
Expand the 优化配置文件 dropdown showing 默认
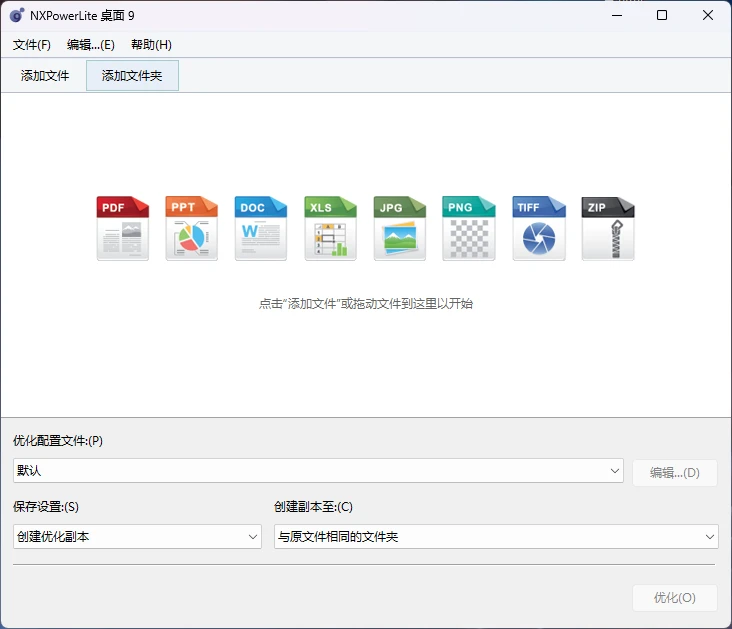[x=318, y=471]
